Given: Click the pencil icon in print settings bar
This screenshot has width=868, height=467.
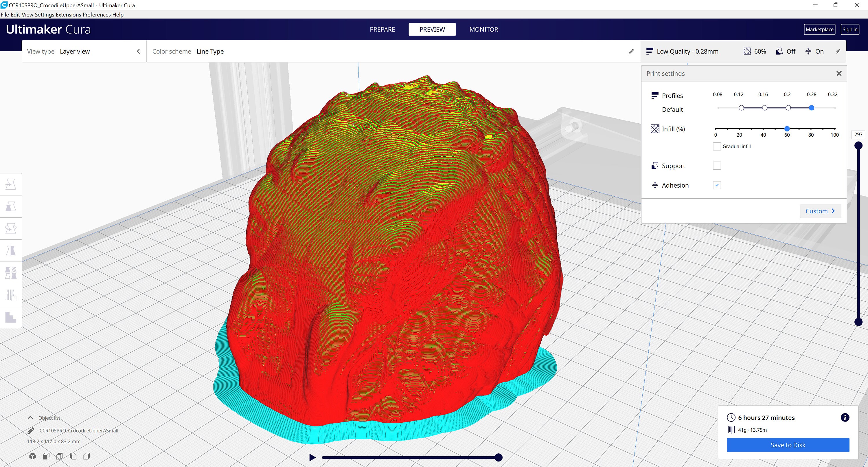Looking at the screenshot, I should coord(838,51).
